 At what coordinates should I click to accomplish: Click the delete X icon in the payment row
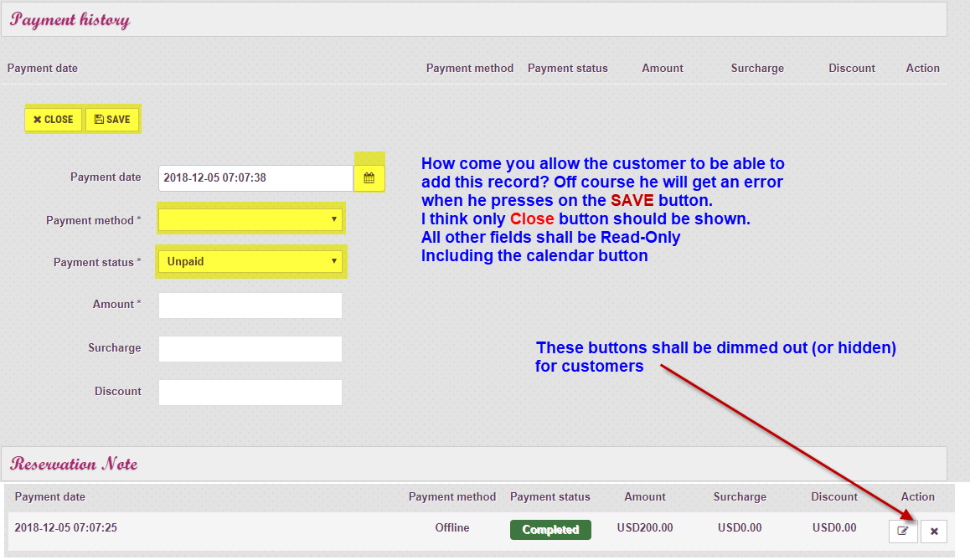pyautogui.click(x=934, y=531)
